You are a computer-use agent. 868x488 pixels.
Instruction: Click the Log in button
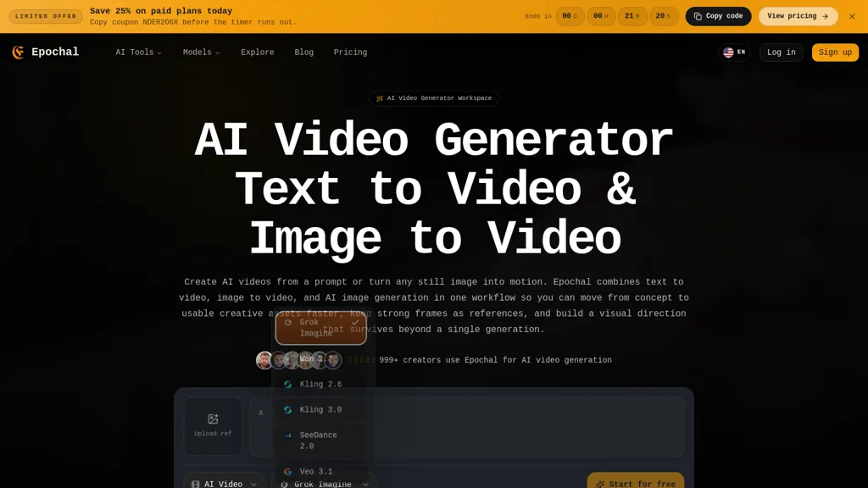(x=781, y=52)
